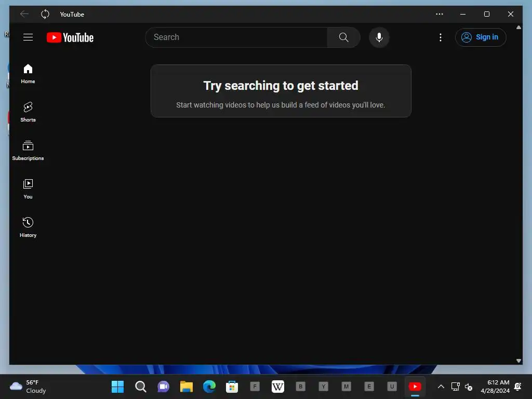The height and width of the screenshot is (399, 532).
Task: Open the notification bell in tray
Action: [x=518, y=387]
